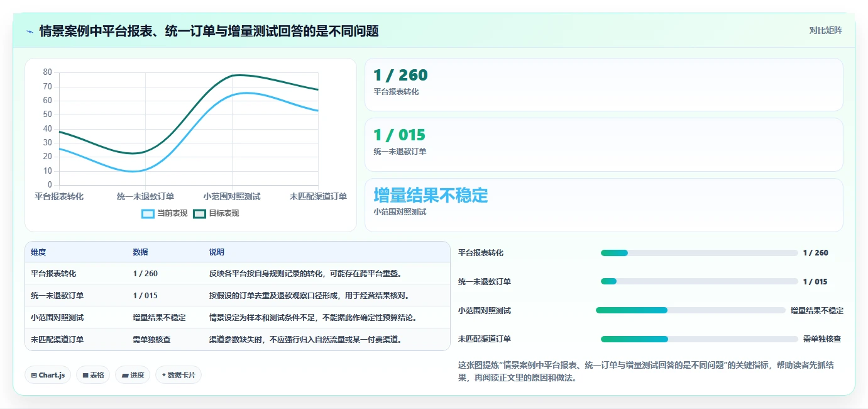Click description 渠道参数缺失时
The height and width of the screenshot is (409, 868).
(x=236, y=340)
